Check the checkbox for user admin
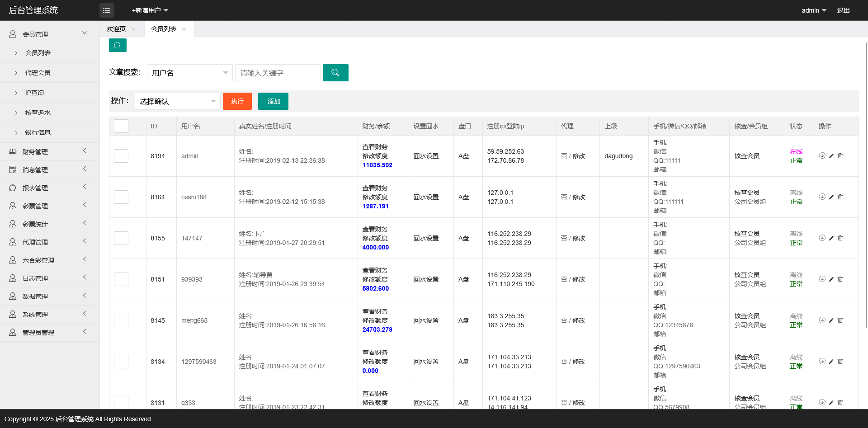The width and height of the screenshot is (868, 428). (x=121, y=156)
